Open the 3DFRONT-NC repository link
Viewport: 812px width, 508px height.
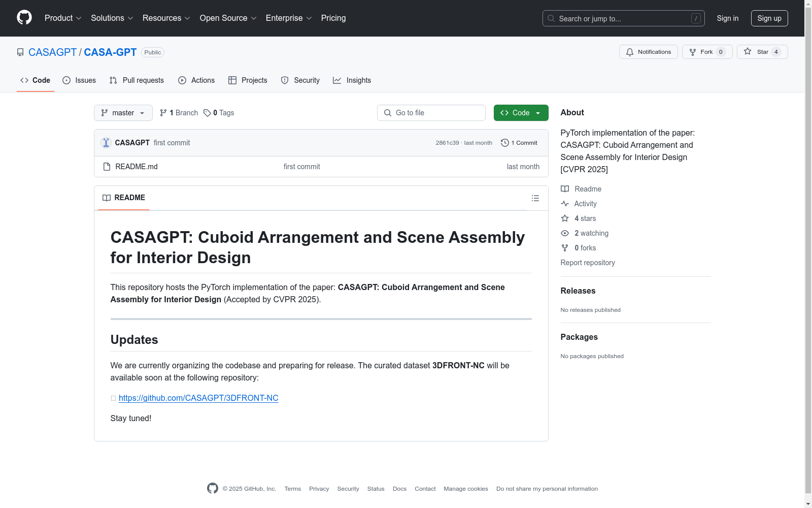(198, 398)
